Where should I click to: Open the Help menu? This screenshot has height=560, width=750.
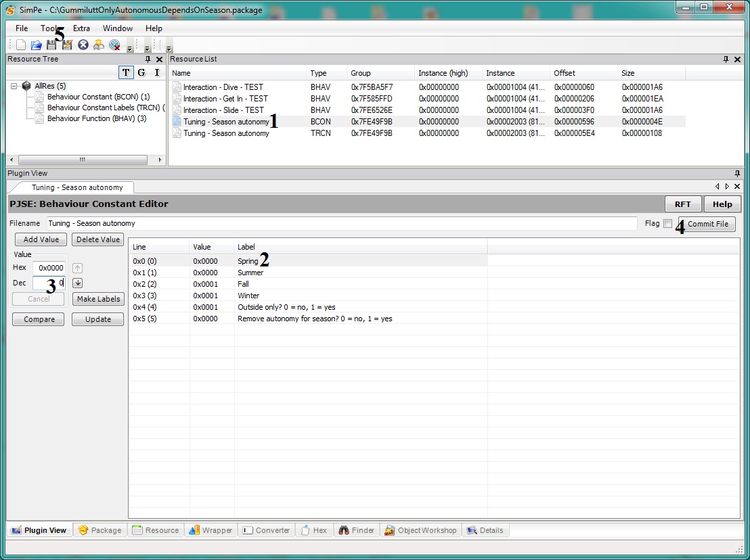(154, 28)
